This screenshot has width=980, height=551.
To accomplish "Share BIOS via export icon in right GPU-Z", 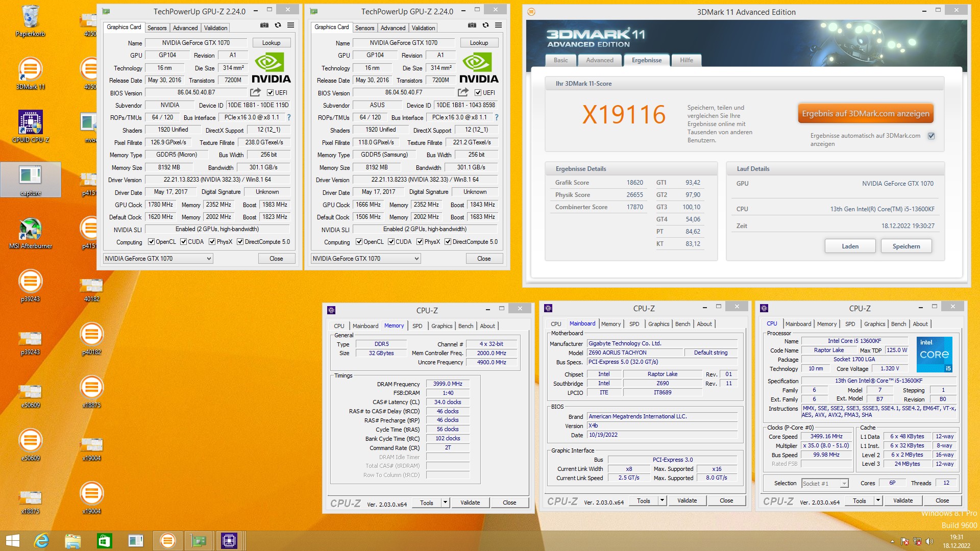I will (463, 92).
